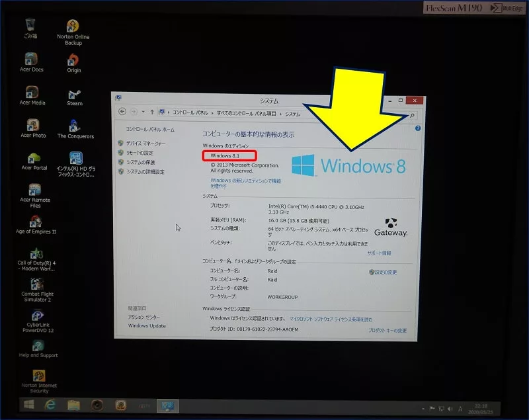Click the processor value Intel Core i5-4440
The image size is (529, 420).
click(x=316, y=209)
